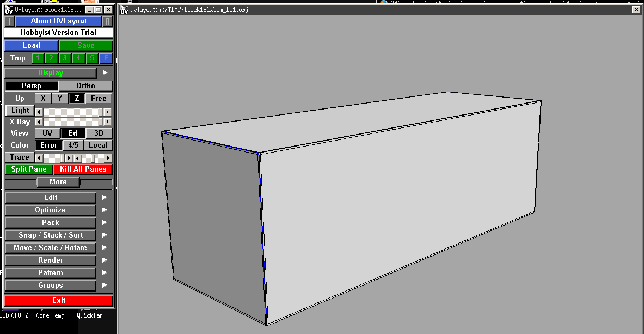Expand the Pack panel
The width and height of the screenshot is (644, 334).
tap(51, 222)
